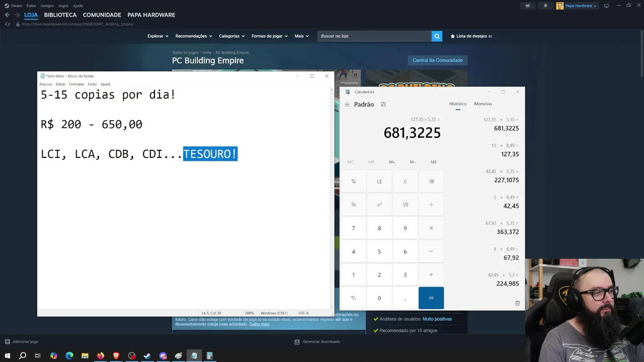Go forward with Steam's forward arrow
Screen dimensions: 644x362
[17, 15]
